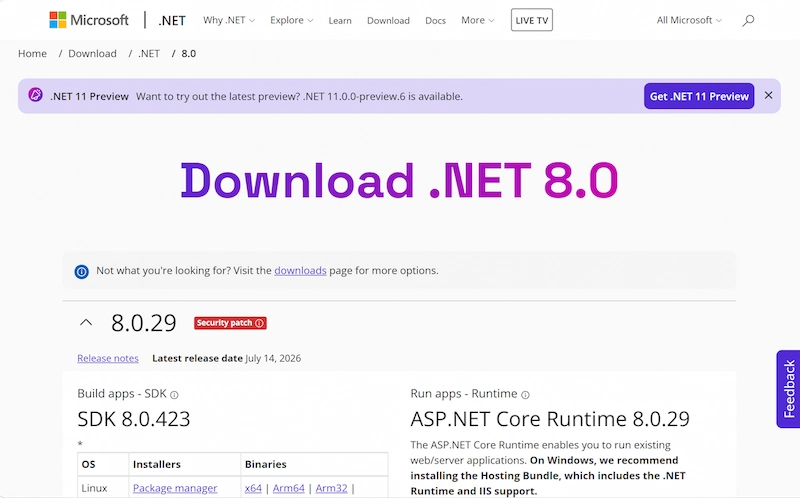This screenshot has width=800, height=498.
Task: Click the blue info icon beside 'Not what you're looking for'
Action: coord(82,271)
